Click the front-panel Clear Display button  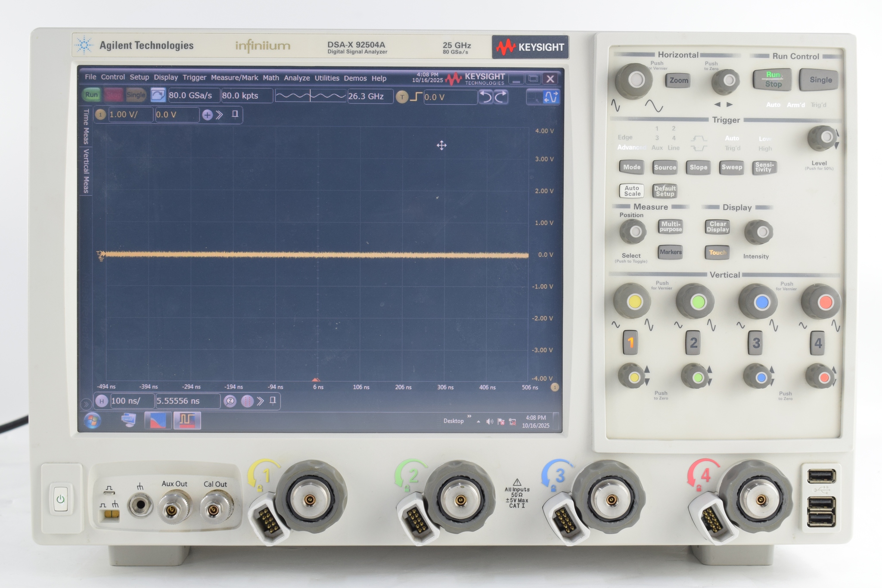pyautogui.click(x=717, y=227)
